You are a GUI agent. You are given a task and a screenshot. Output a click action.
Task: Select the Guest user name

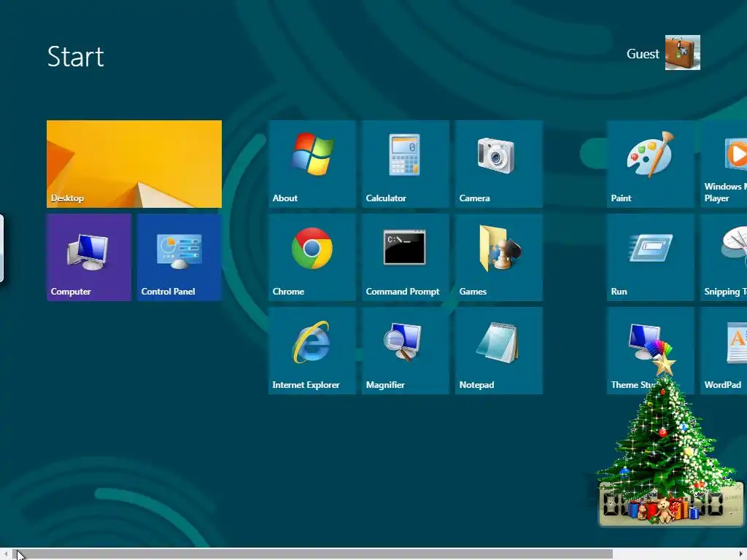[643, 54]
